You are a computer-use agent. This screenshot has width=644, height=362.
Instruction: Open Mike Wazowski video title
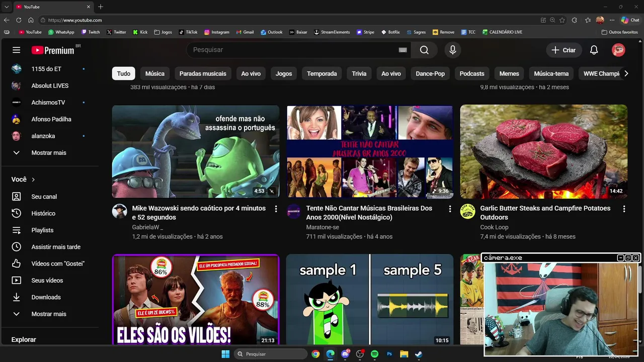[x=199, y=213]
